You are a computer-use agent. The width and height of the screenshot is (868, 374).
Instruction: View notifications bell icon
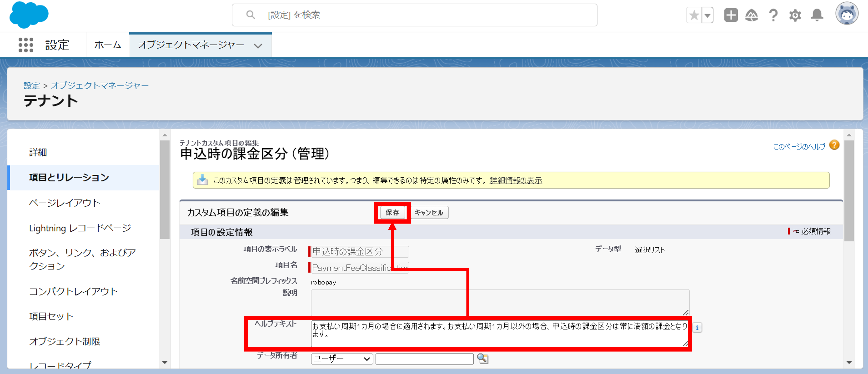click(817, 15)
